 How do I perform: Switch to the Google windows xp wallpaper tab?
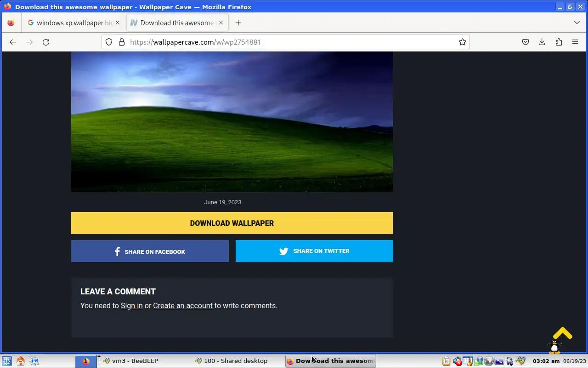(x=73, y=23)
